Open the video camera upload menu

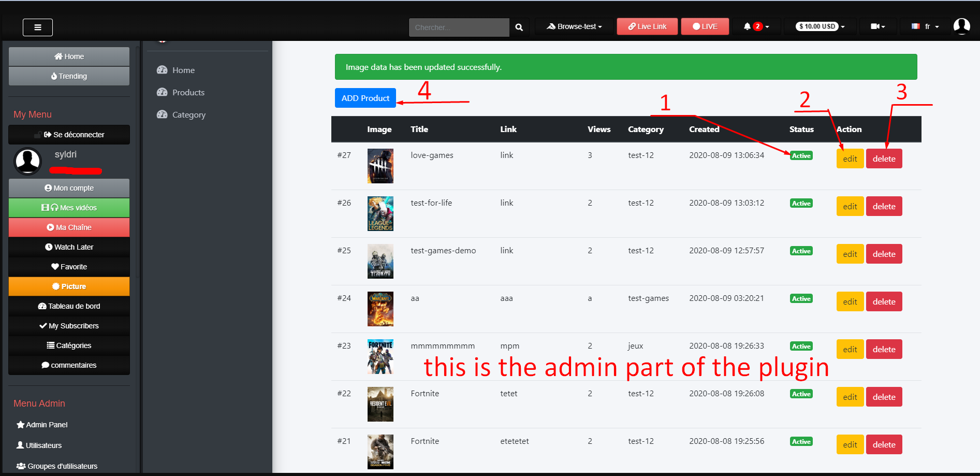tap(877, 26)
